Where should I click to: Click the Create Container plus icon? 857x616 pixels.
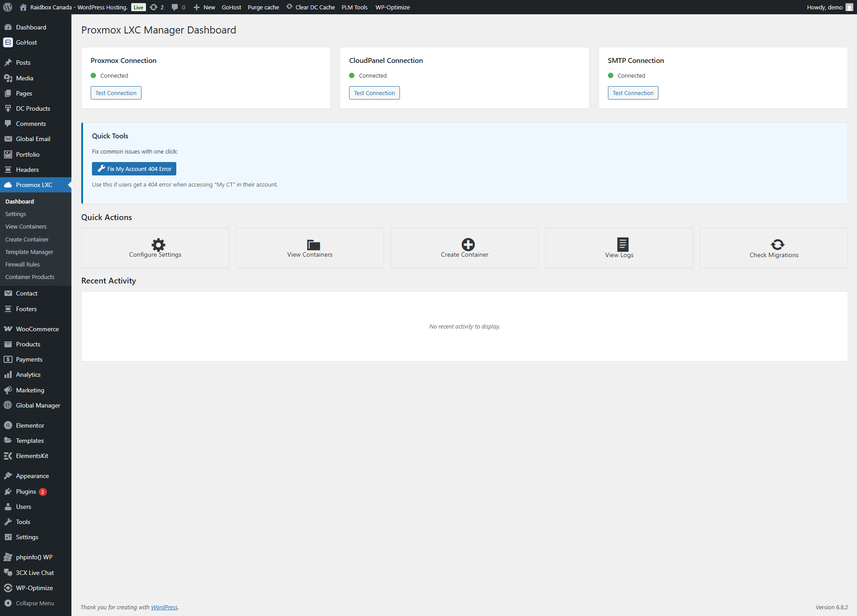[468, 244]
